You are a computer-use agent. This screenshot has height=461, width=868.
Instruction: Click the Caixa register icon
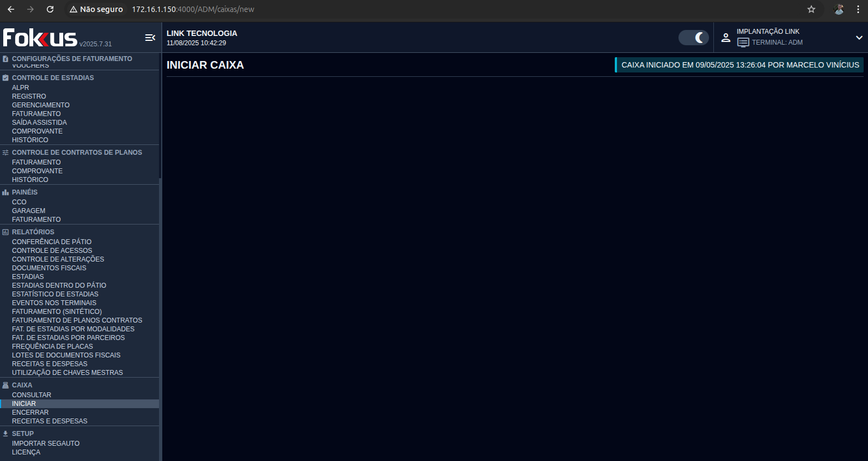pos(5,385)
